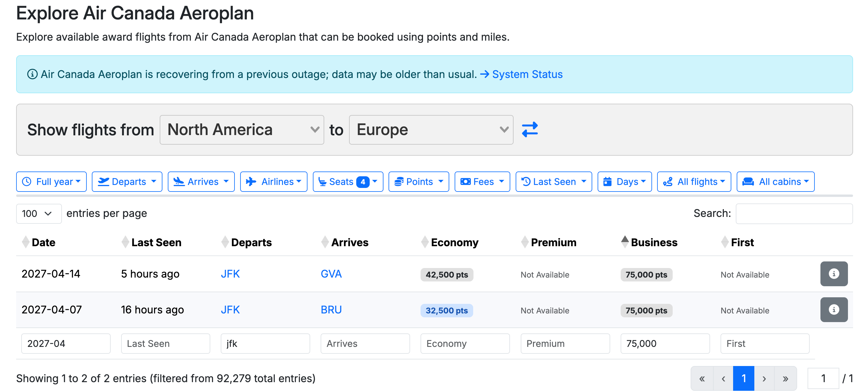Open the origin region dropdown North America
The width and height of the screenshot is (868, 392).
click(242, 130)
